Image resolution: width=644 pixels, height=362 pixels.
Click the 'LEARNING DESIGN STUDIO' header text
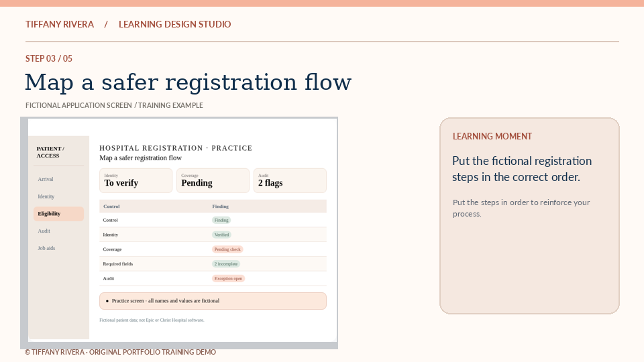175,24
